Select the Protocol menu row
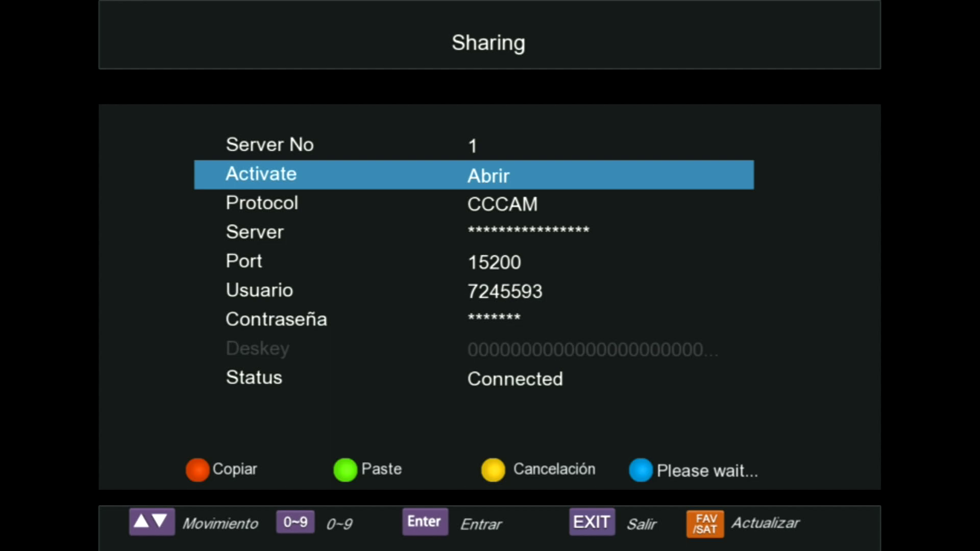 coord(262,203)
